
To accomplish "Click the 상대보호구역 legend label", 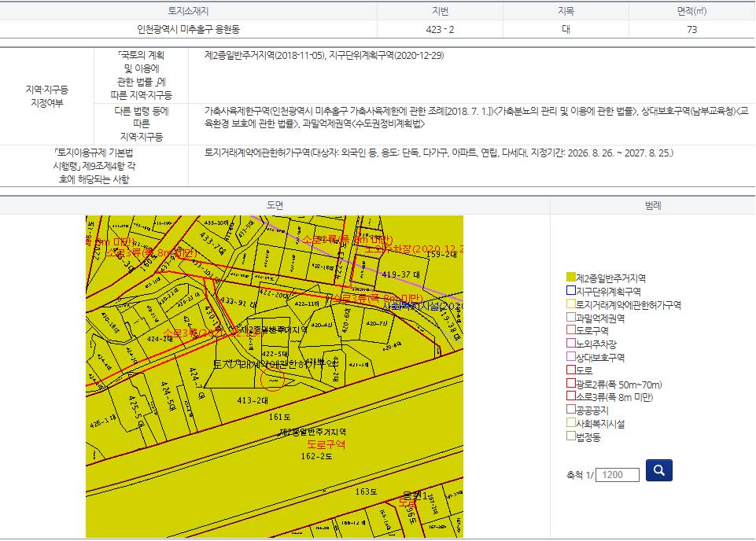I will 600,358.
